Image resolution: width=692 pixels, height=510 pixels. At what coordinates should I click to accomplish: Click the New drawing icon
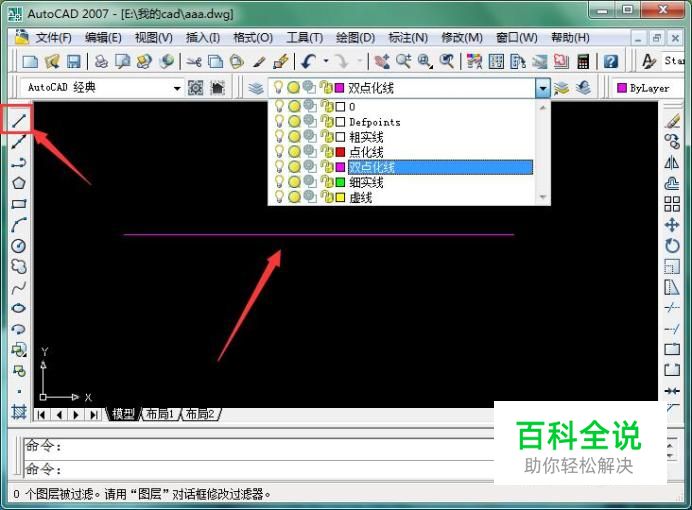(x=30, y=61)
